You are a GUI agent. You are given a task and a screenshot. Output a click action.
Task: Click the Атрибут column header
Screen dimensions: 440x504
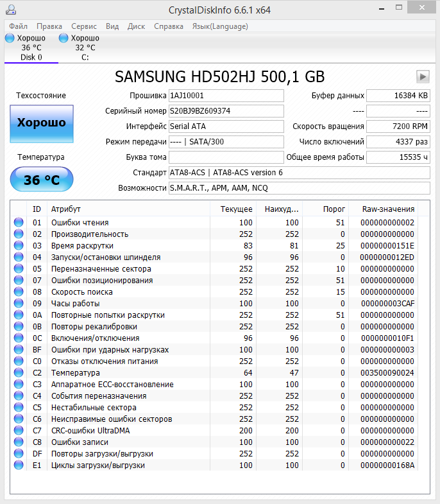[128, 209]
